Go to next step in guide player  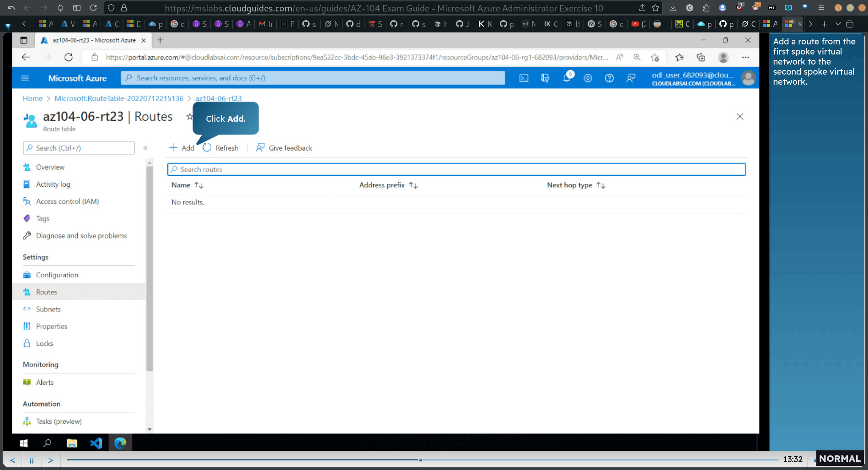coord(51,460)
